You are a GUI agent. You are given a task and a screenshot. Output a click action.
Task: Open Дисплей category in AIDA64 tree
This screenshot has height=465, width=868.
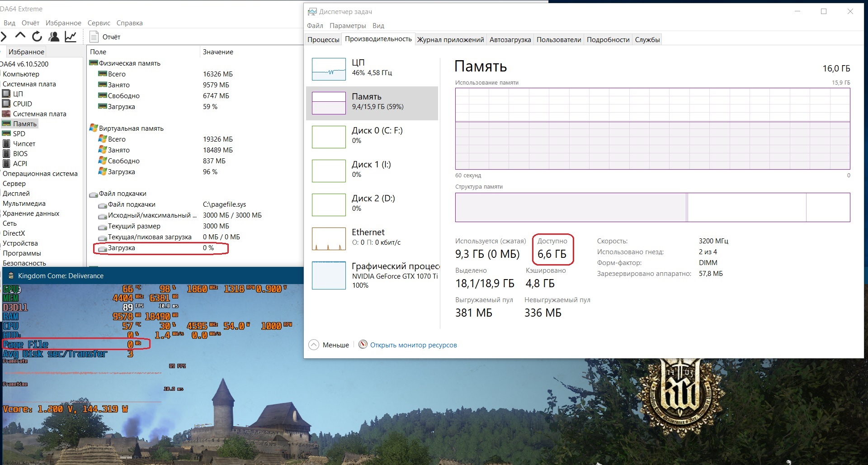pyautogui.click(x=16, y=193)
